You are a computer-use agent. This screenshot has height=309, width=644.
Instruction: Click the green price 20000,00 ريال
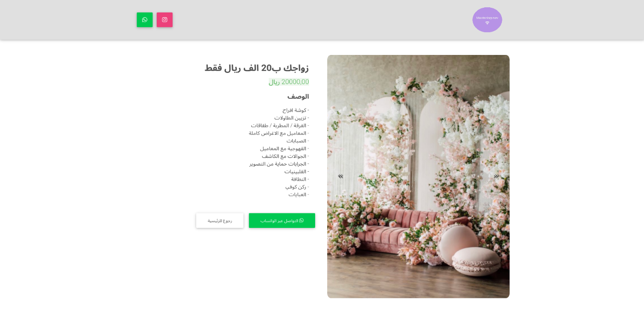pyautogui.click(x=289, y=82)
